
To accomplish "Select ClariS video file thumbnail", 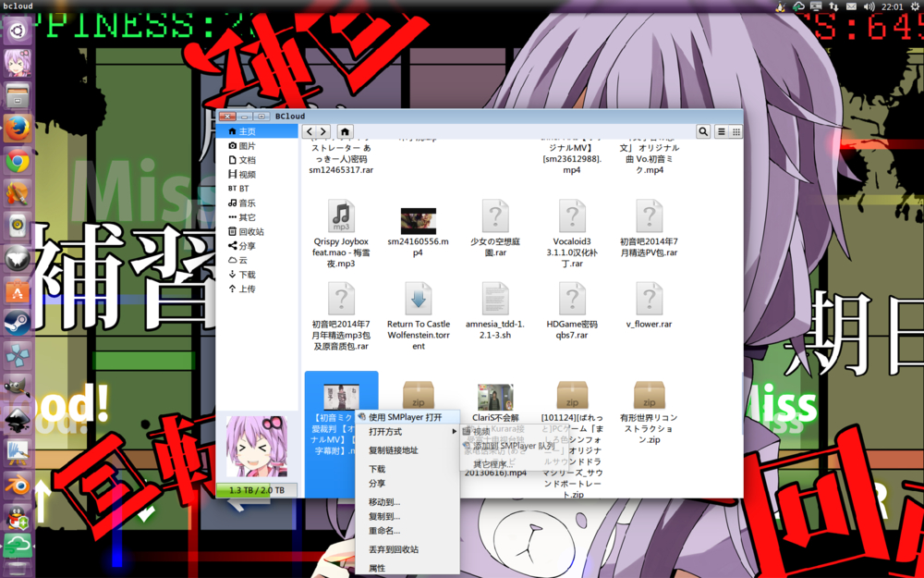I will 495,397.
